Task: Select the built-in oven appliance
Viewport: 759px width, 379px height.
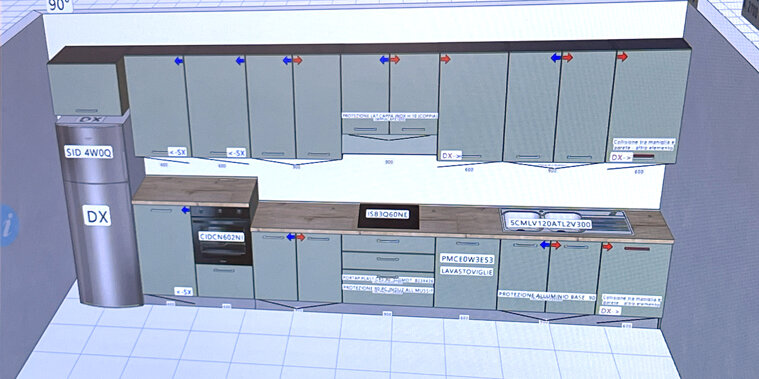Action: click(222, 236)
